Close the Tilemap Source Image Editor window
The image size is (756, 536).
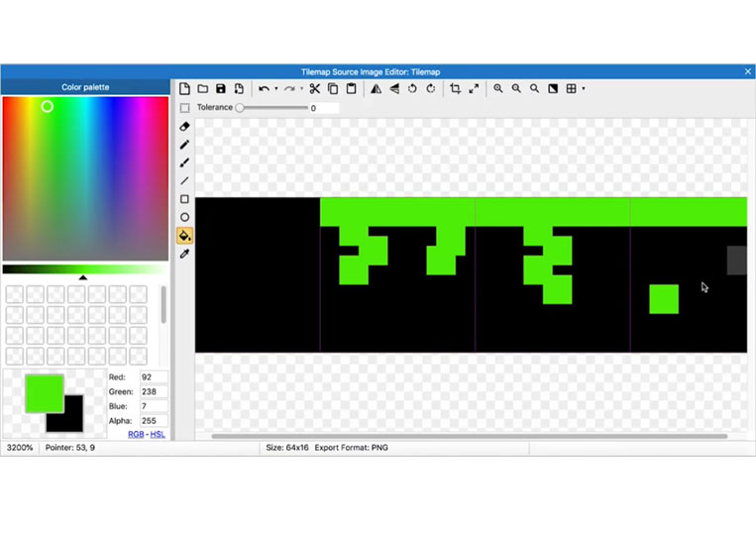748,71
